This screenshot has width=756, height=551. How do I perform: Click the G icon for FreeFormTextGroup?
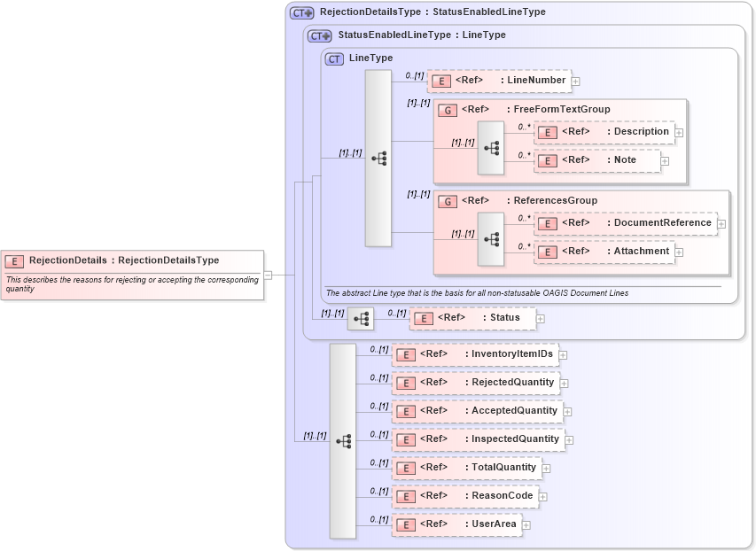point(446,109)
